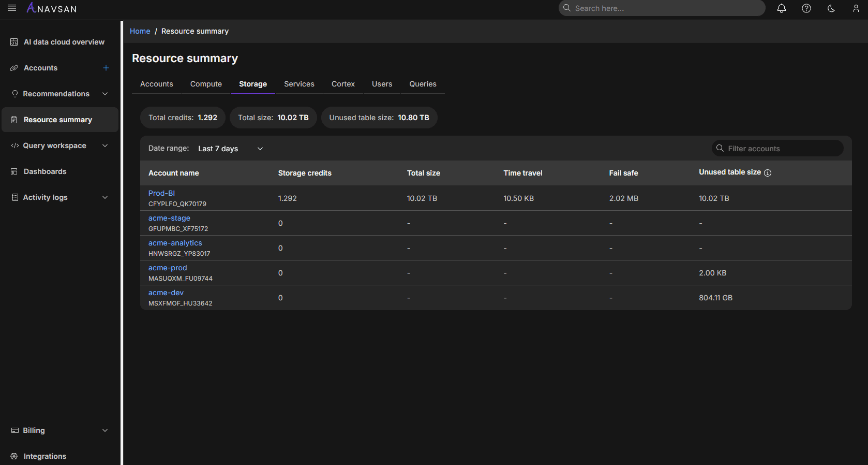Screen dimensions: 868x465
Task: Open the Prod-BI account link
Action: 161,193
